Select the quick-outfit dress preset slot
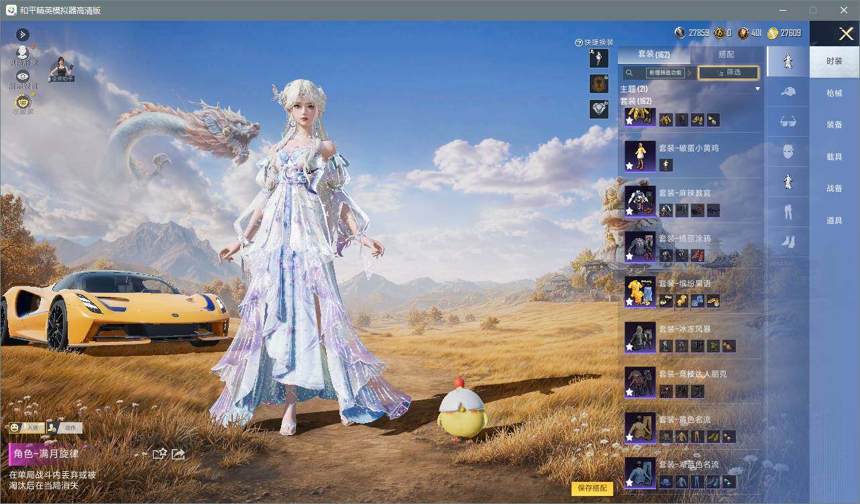Viewport: 860px width, 504px height. point(599,58)
